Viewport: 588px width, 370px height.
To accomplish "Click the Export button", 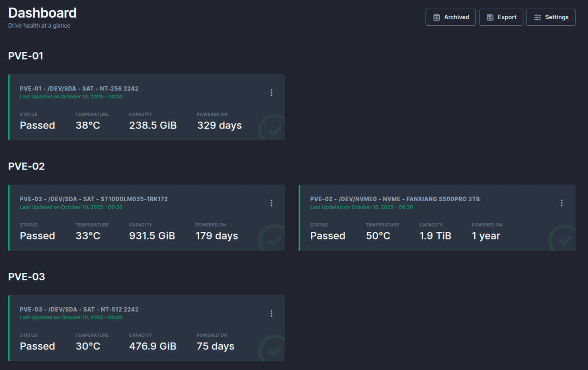I will [501, 17].
